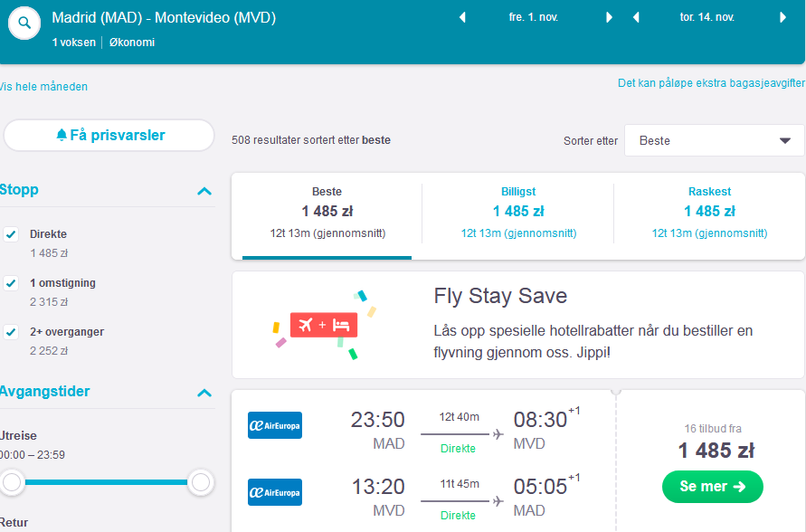This screenshot has height=532, width=806.
Task: Select the Billigst results tab
Action: click(x=518, y=213)
